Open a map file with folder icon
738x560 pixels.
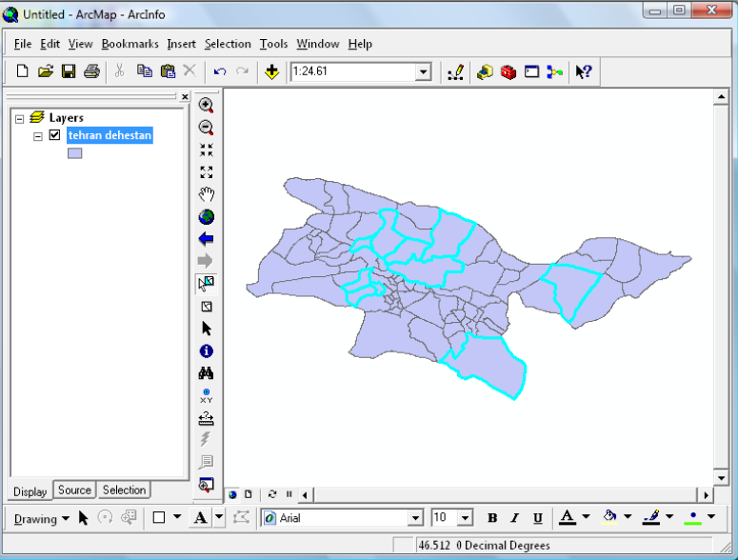click(x=45, y=71)
